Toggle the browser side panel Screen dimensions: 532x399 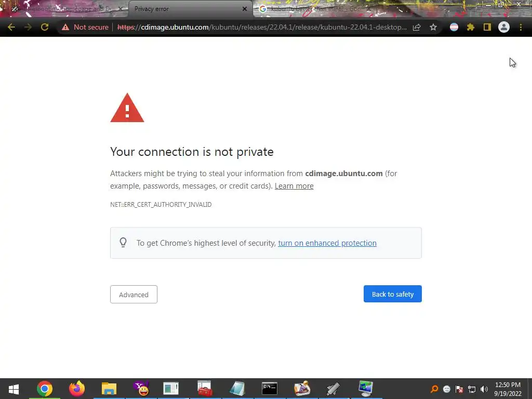pyautogui.click(x=487, y=27)
